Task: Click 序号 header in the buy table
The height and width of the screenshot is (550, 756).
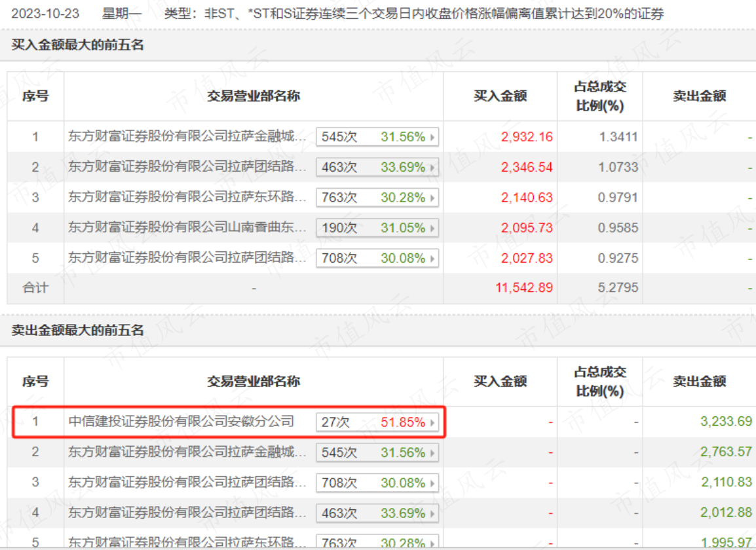Action: point(35,96)
